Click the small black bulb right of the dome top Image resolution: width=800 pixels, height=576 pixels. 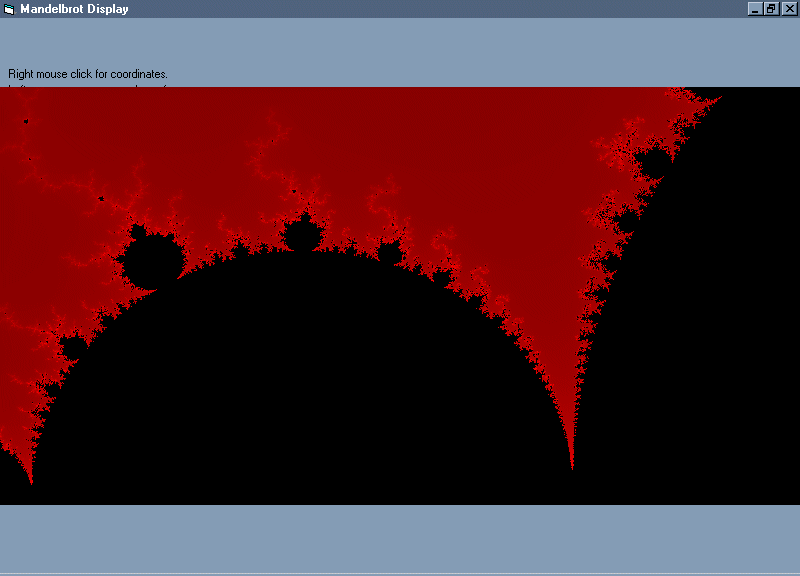pyautogui.click(x=389, y=254)
